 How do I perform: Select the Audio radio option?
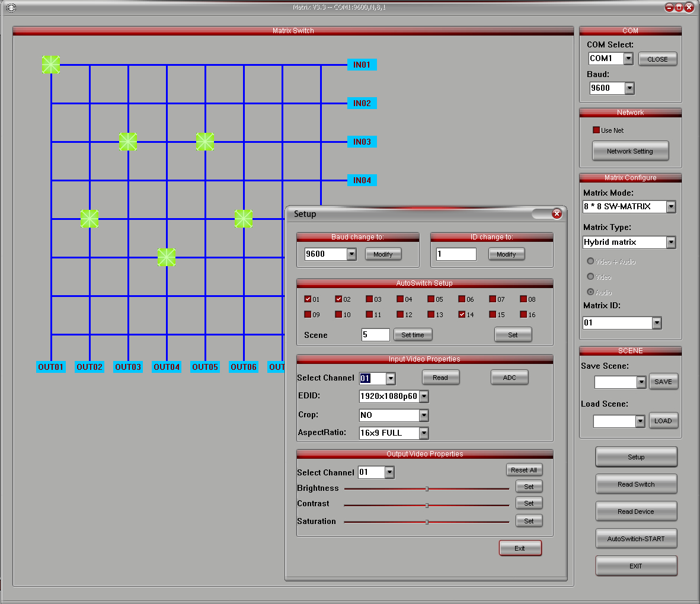[x=590, y=292]
